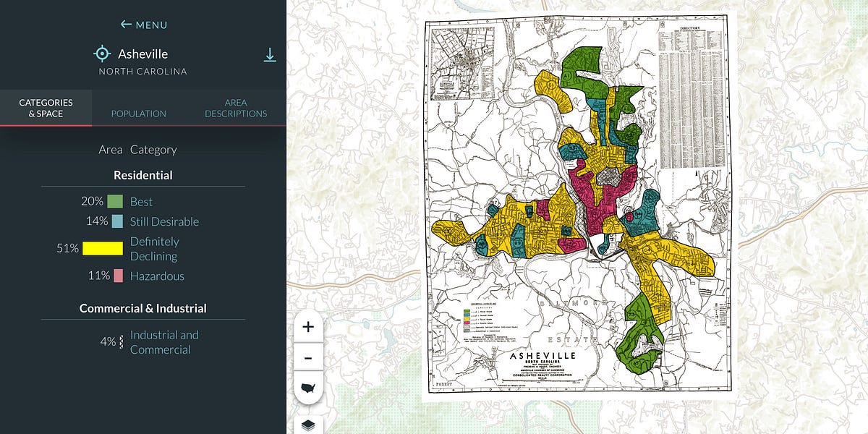Zoom in on the map
The image size is (868, 434).
tap(308, 325)
